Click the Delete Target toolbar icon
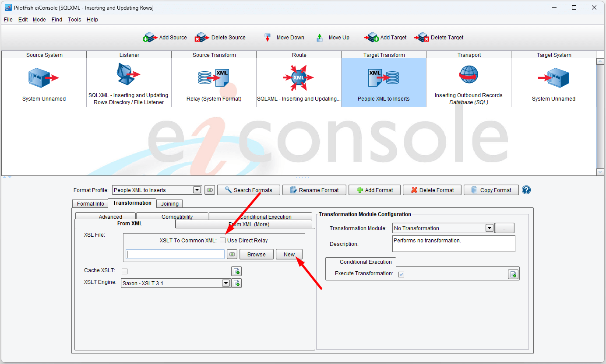Image resolution: width=606 pixels, height=364 pixels. [x=422, y=37]
